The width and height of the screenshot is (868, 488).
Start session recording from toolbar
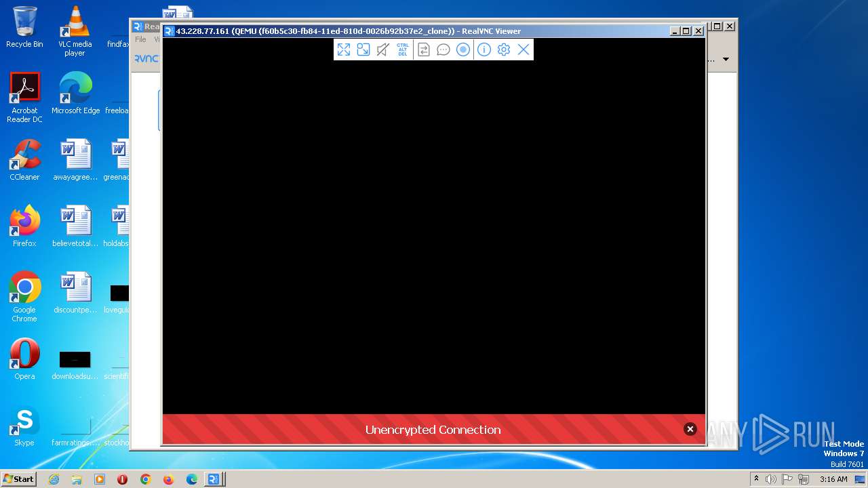pyautogui.click(x=463, y=49)
